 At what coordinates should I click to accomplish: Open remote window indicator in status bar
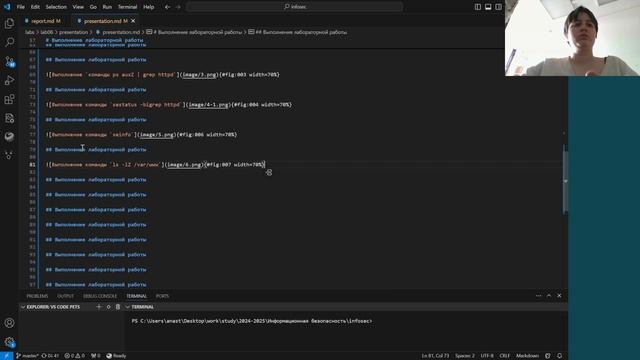7,356
